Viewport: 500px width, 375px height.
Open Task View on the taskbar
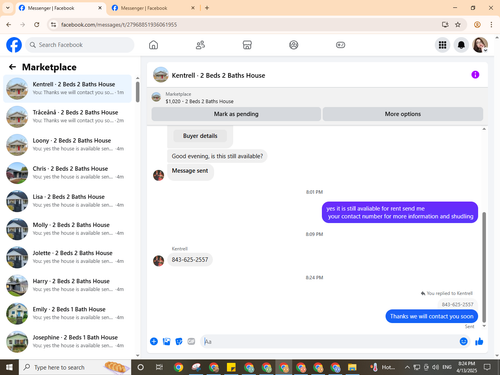(x=159, y=367)
